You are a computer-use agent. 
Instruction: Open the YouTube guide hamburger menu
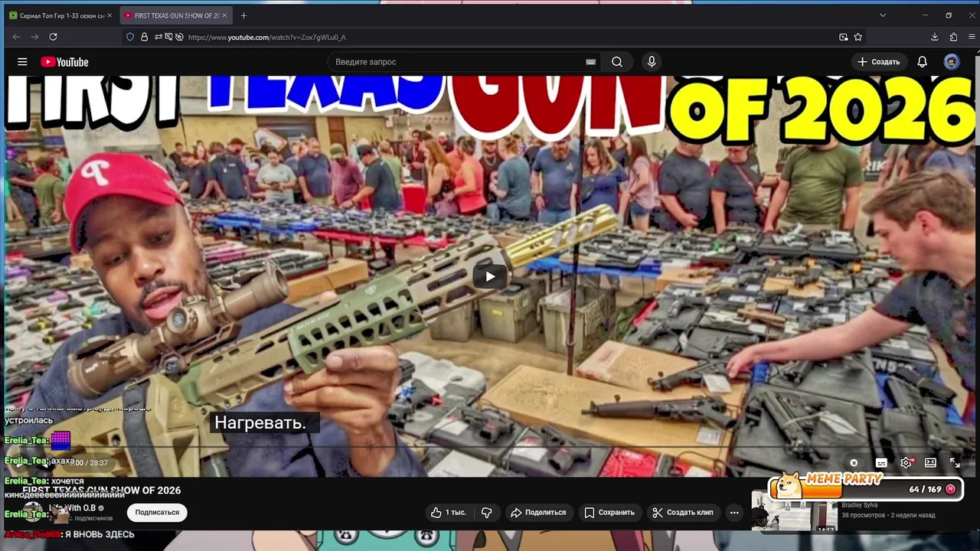click(22, 62)
